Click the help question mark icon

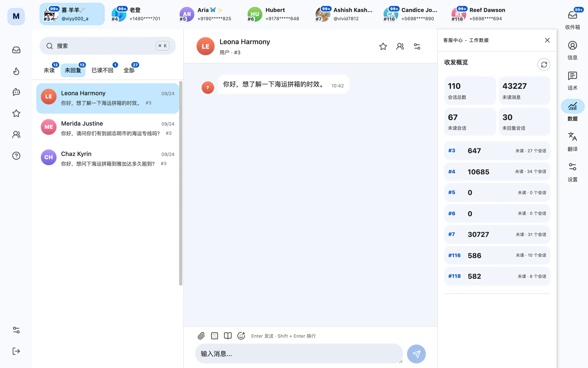tap(16, 156)
